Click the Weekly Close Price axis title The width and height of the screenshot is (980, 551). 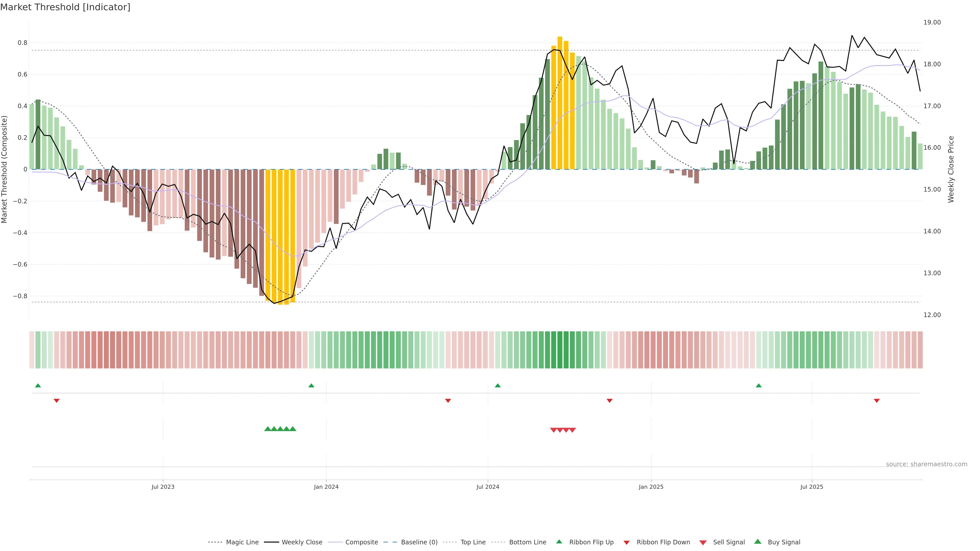pos(951,169)
